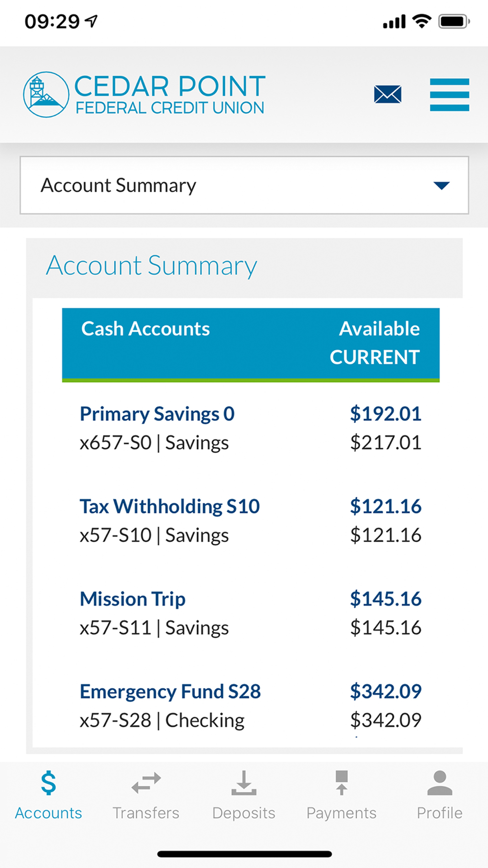The height and width of the screenshot is (868, 488).
Task: Tap the Accounts dollar sign icon
Action: tap(48, 783)
